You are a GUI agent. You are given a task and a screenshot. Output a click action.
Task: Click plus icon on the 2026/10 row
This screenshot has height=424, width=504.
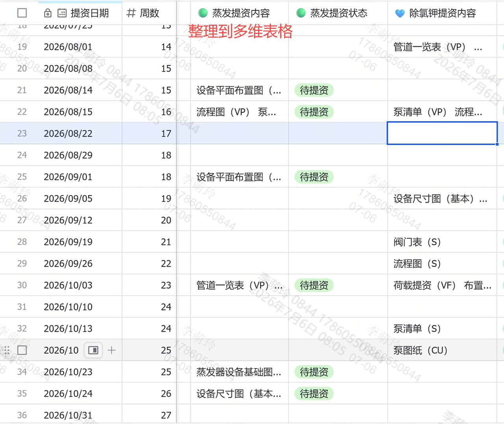point(112,350)
